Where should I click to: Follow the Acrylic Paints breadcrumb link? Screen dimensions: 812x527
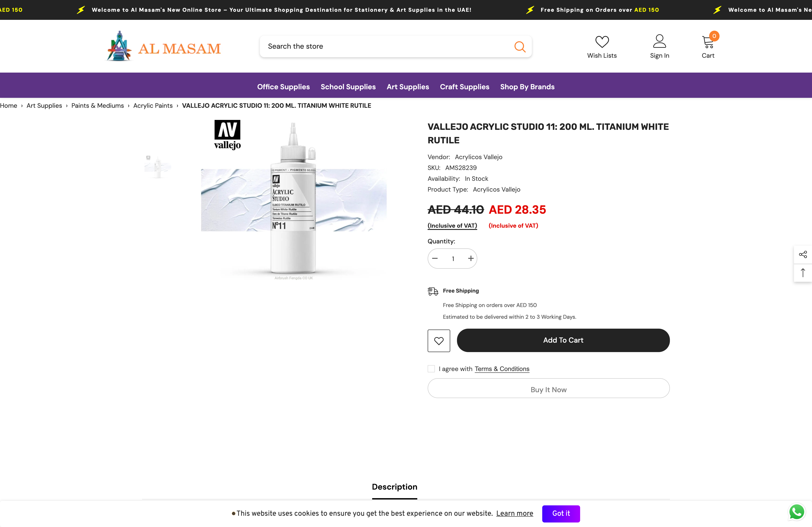click(152, 106)
